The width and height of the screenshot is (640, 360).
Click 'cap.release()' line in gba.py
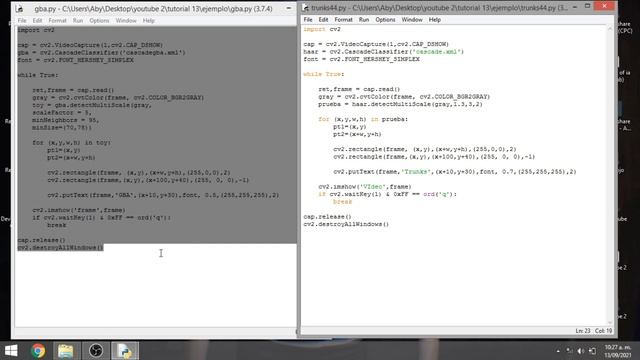(41, 240)
